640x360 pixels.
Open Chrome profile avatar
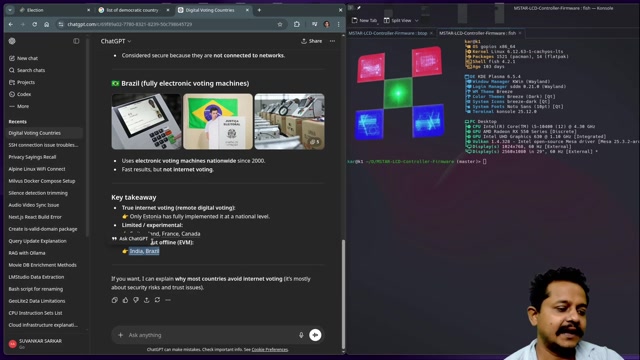[x=327, y=24]
